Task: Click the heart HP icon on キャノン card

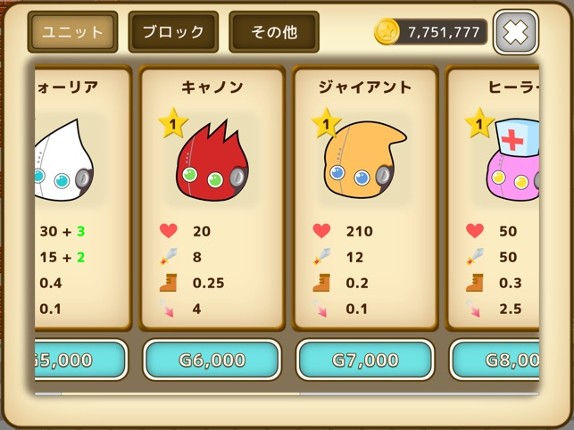Action: coord(168,231)
